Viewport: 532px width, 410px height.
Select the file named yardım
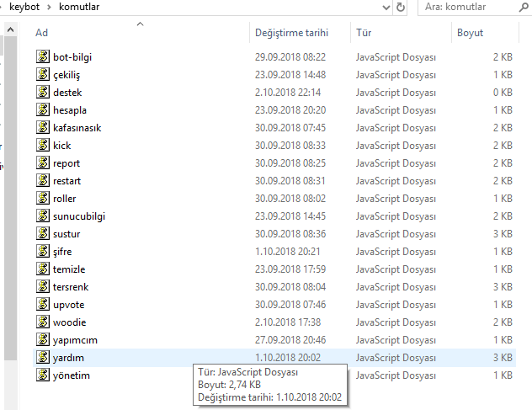tap(68, 358)
